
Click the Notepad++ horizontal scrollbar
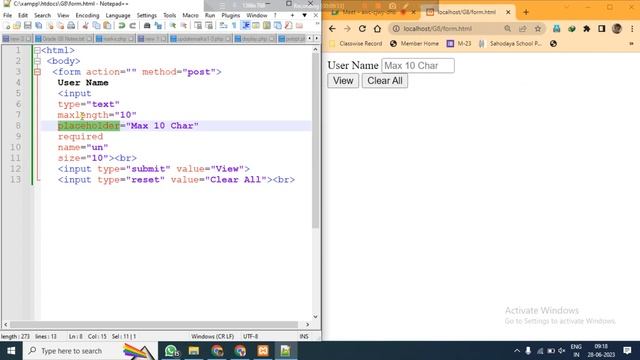click(154, 324)
